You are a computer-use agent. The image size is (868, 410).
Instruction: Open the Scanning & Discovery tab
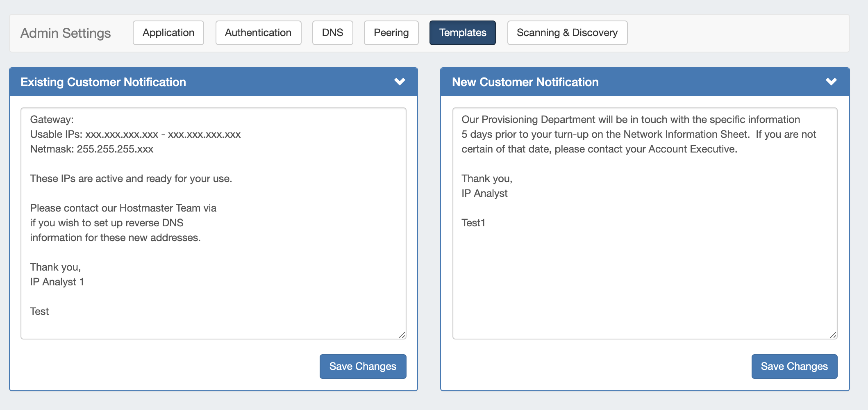pos(567,33)
